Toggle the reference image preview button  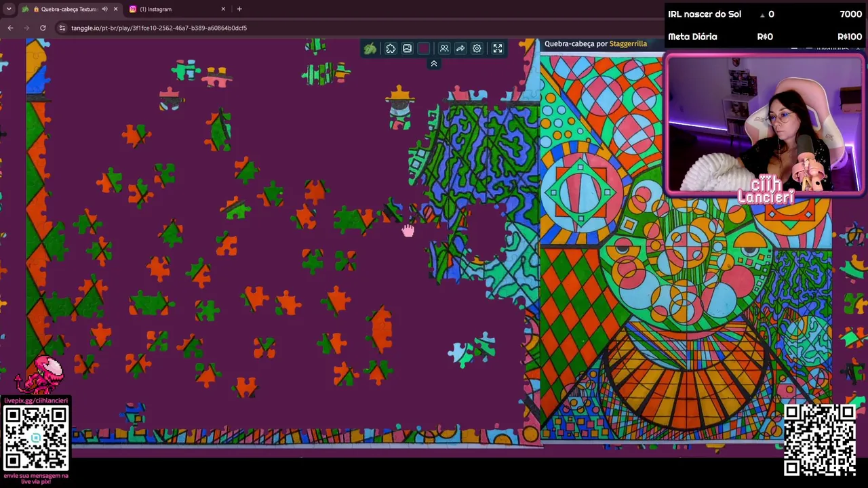[407, 49]
